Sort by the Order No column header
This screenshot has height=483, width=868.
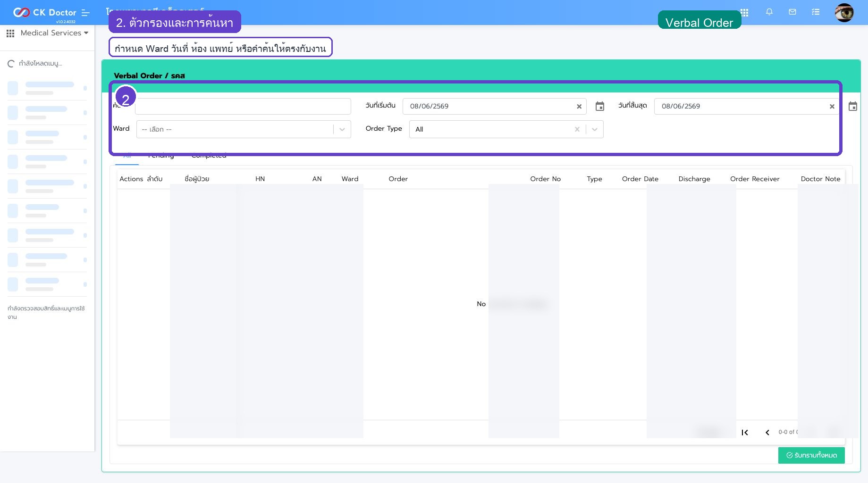(545, 179)
